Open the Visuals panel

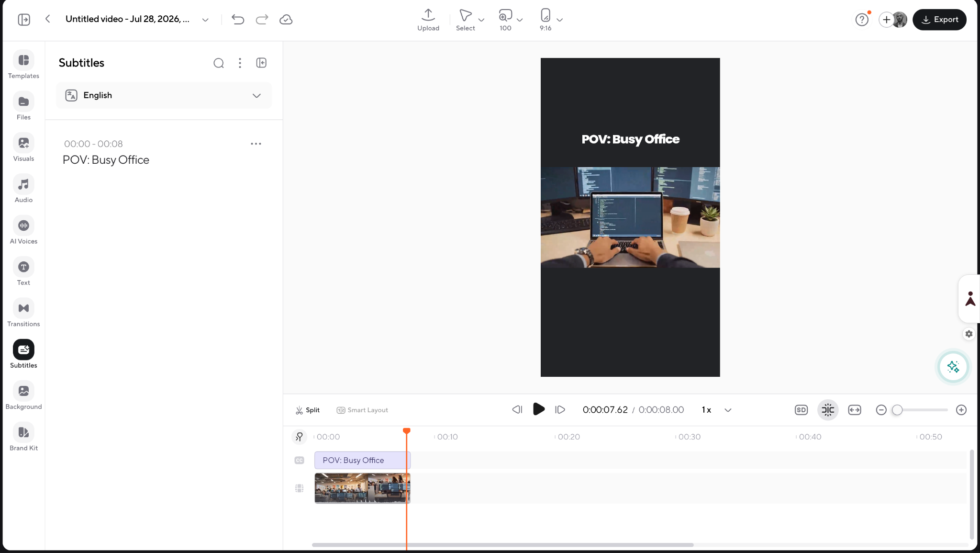[x=23, y=147]
